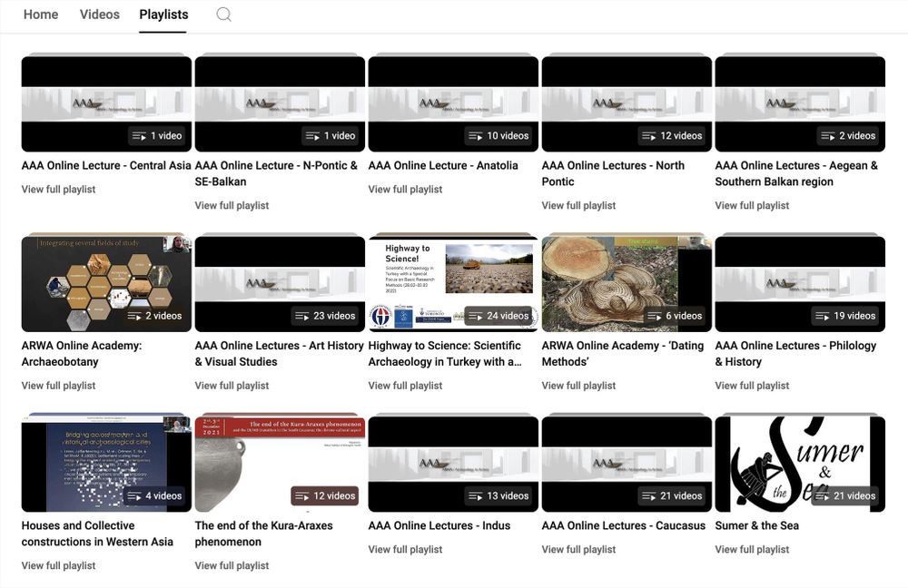Click the 24 videos playlist badge
908x588 pixels.
(498, 316)
